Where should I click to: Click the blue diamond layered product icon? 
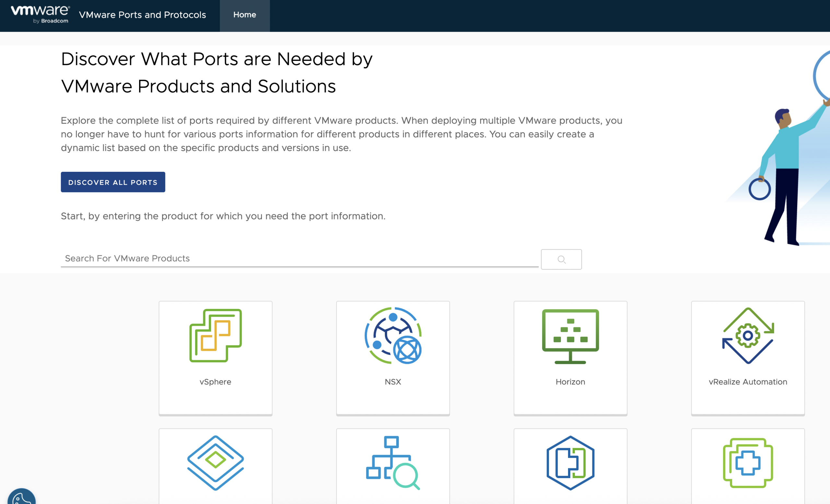pyautogui.click(x=215, y=463)
